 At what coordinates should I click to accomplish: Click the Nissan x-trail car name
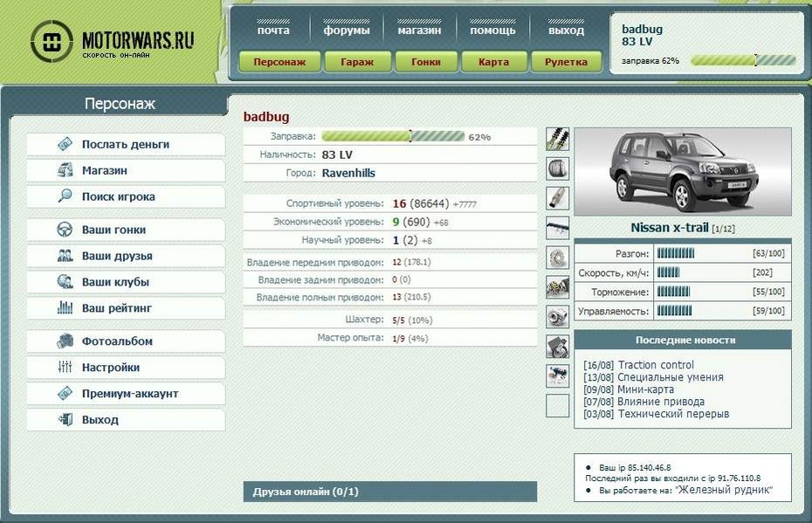point(669,227)
